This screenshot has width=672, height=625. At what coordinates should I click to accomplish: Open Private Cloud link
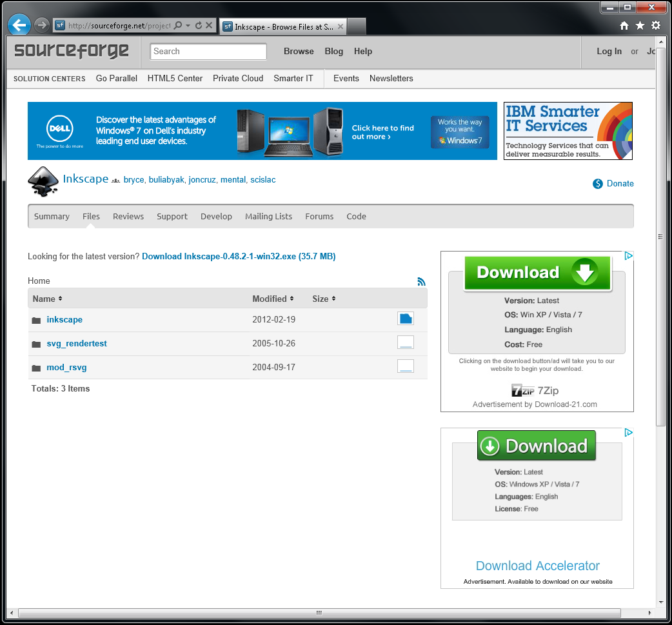(x=238, y=79)
